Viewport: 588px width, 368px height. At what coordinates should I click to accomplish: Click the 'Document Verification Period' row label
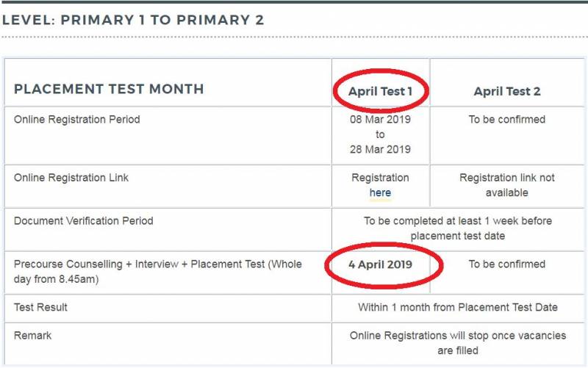pos(84,220)
